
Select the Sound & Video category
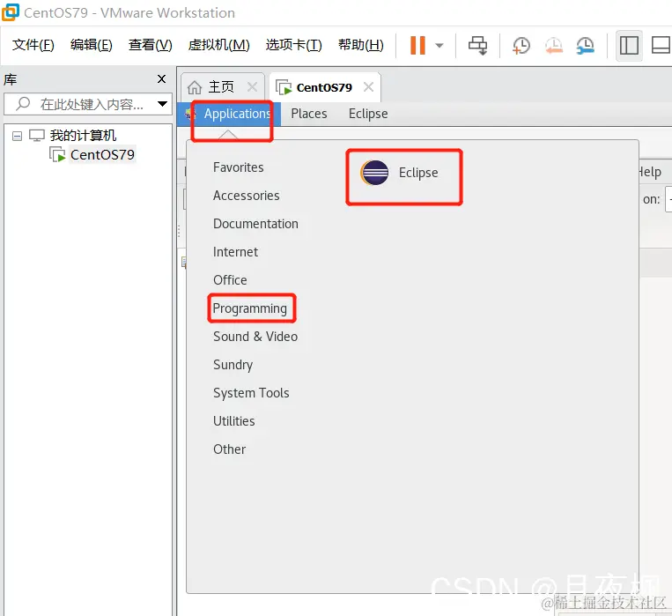pos(255,337)
